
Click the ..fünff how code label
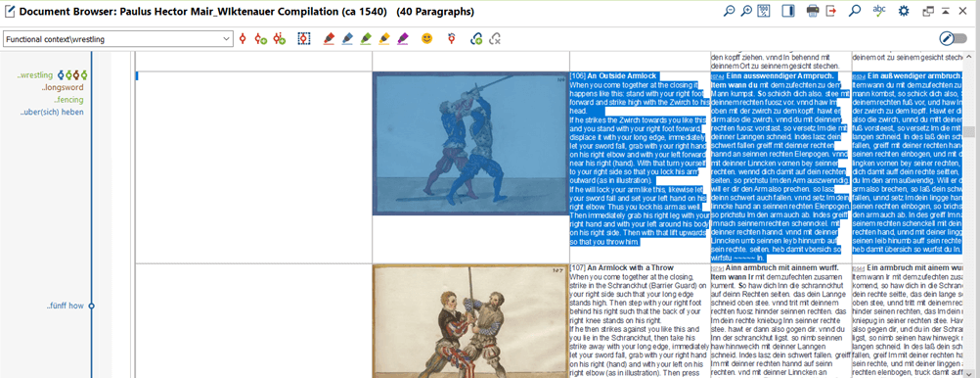tap(65, 307)
